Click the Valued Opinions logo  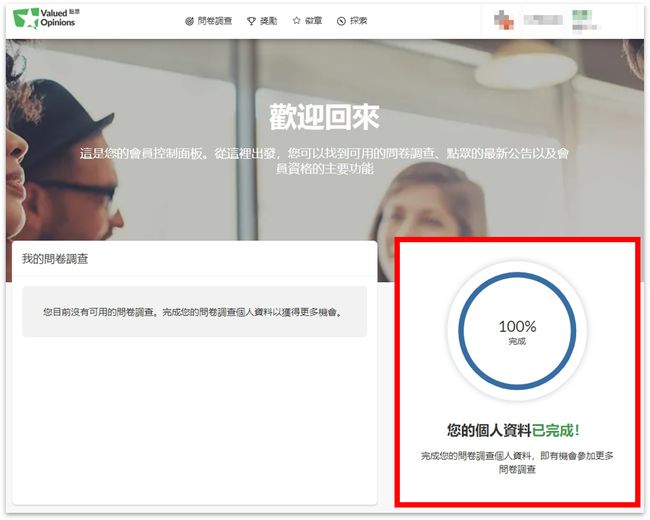46,18
